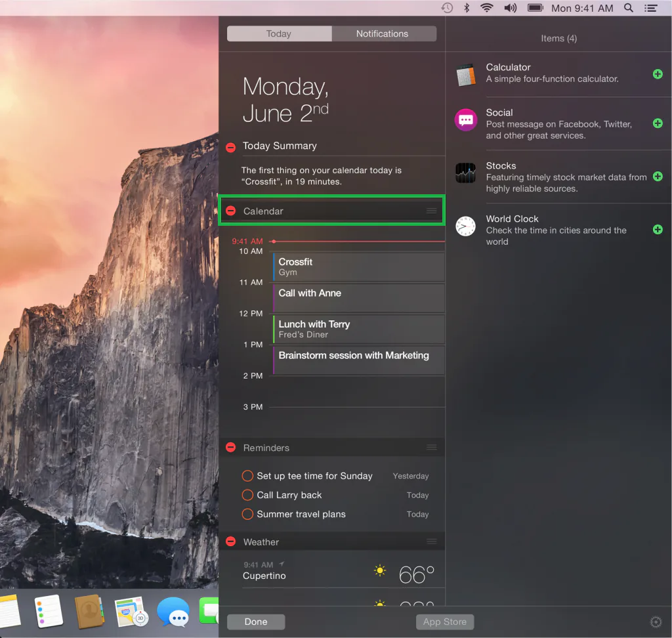Grab the Calendar reorder handle

(x=432, y=211)
